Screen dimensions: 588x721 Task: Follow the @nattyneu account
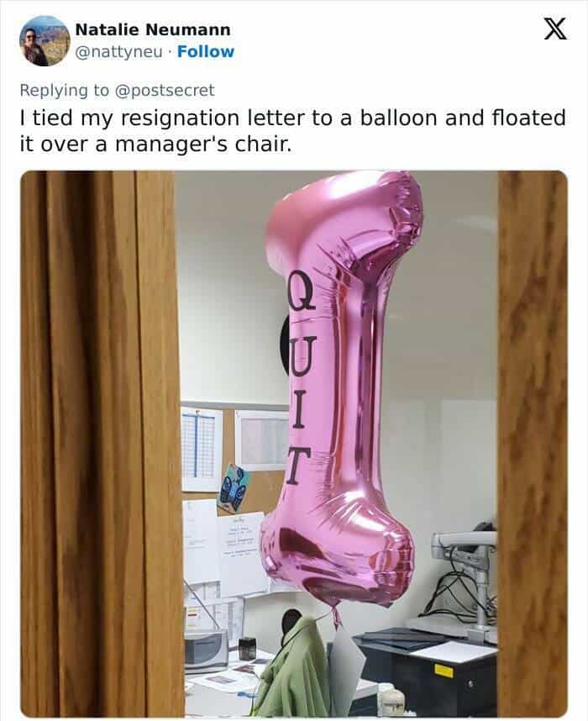[x=206, y=51]
